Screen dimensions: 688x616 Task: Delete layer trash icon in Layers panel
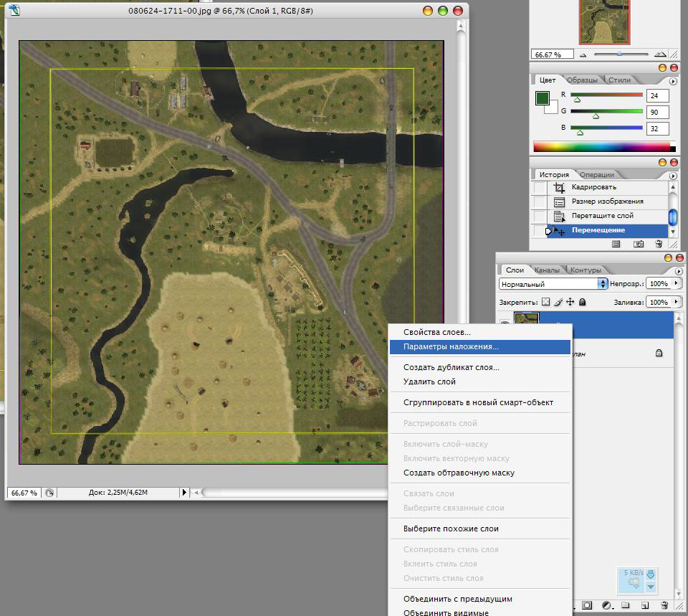[664, 605]
